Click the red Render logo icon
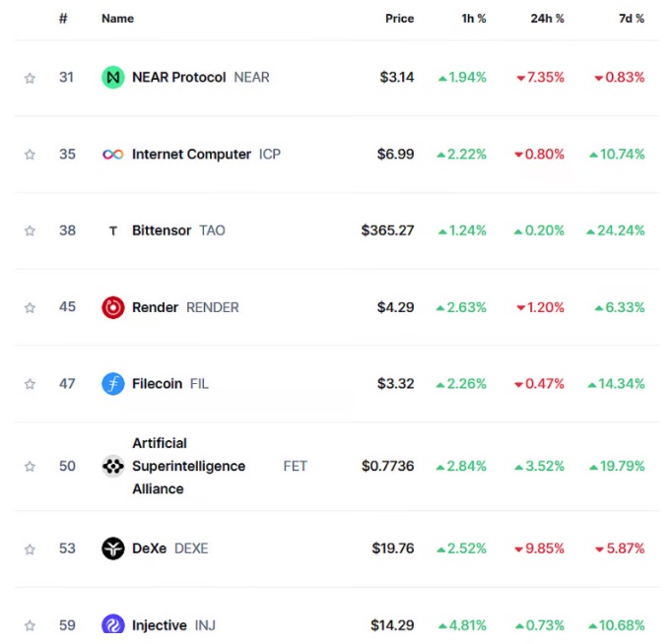This screenshot has height=644, width=672. 113,307
